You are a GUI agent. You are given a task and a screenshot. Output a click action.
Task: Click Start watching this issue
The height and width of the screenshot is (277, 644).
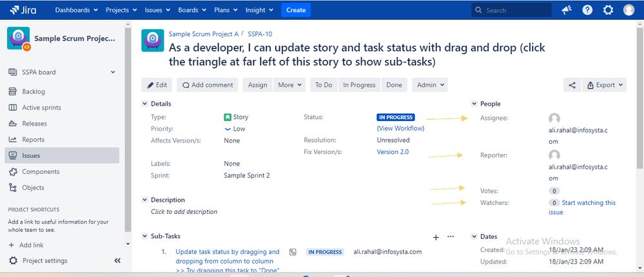(x=582, y=207)
